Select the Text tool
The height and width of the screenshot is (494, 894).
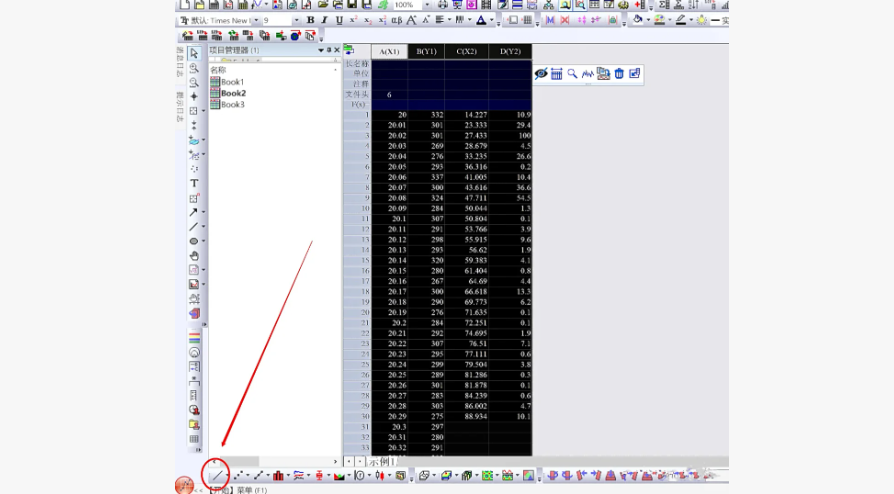point(194,183)
